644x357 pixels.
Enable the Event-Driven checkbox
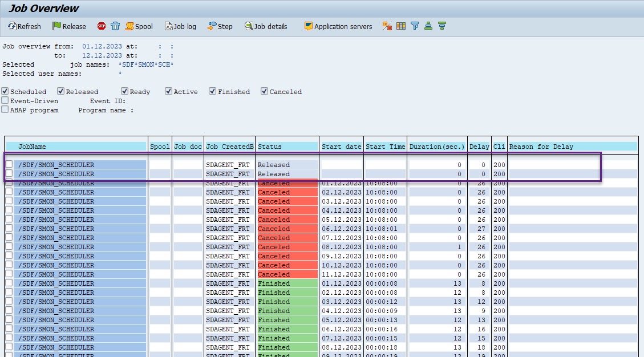click(5, 100)
